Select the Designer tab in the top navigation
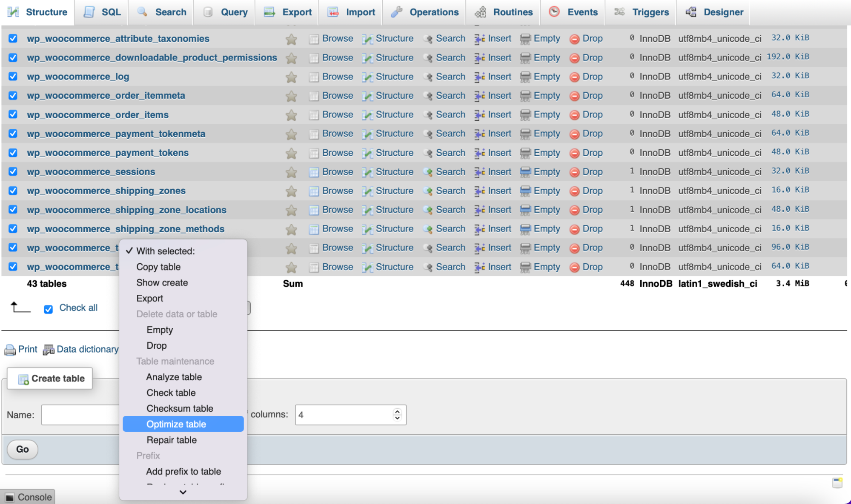The image size is (851, 504). pos(721,11)
